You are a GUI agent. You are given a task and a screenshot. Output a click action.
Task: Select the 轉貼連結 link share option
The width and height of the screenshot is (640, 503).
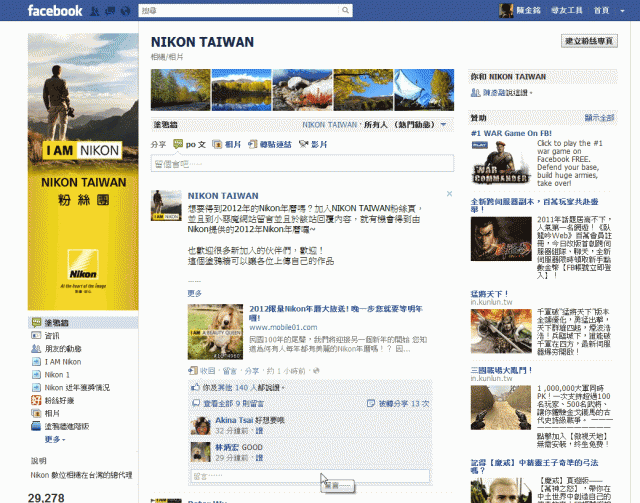pyautogui.click(x=270, y=144)
